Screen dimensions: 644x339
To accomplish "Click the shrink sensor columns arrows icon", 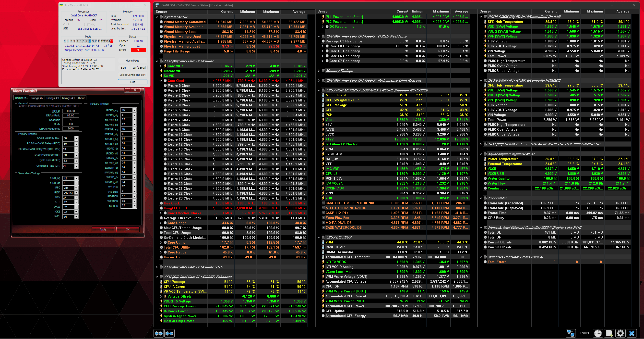I will 169,333.
